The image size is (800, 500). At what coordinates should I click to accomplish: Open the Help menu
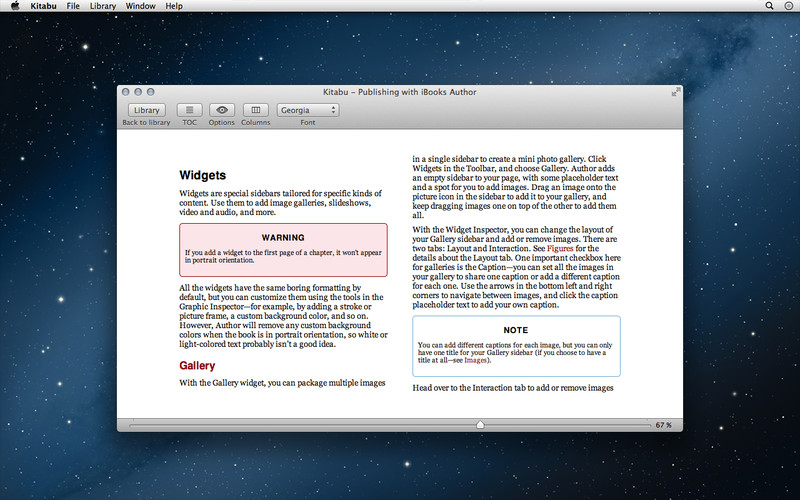tap(174, 6)
